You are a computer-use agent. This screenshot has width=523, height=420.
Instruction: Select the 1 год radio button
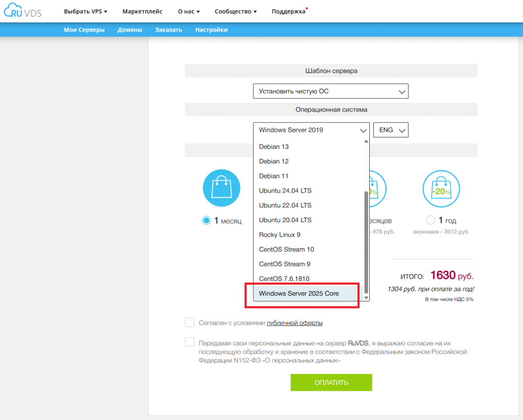[x=431, y=221]
